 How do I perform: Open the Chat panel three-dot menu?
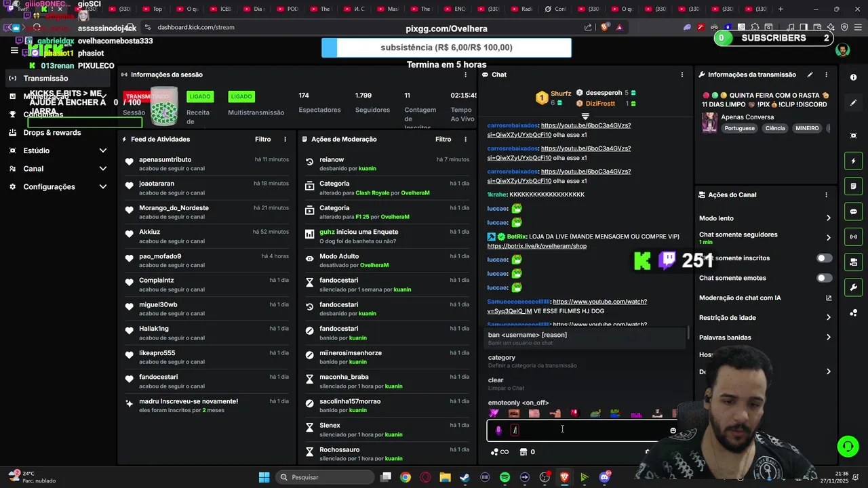682,75
